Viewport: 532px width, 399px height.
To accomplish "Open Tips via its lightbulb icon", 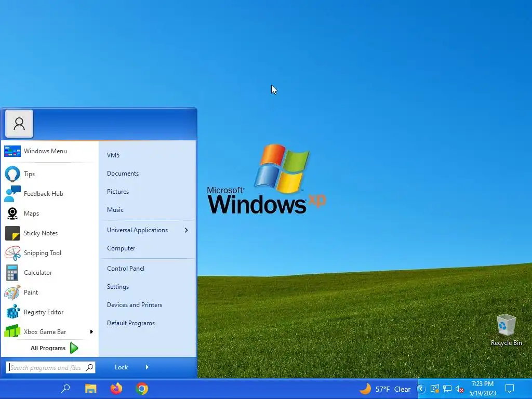I will [12, 174].
